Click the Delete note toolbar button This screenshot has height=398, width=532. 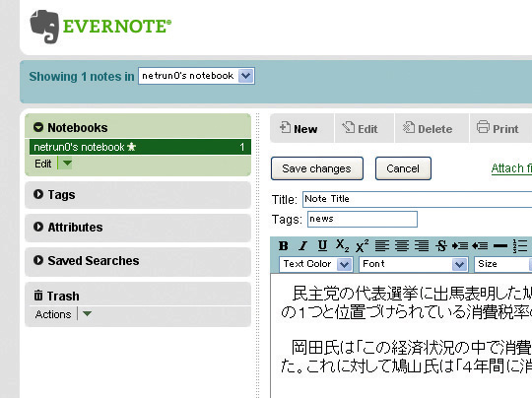pyautogui.click(x=432, y=129)
